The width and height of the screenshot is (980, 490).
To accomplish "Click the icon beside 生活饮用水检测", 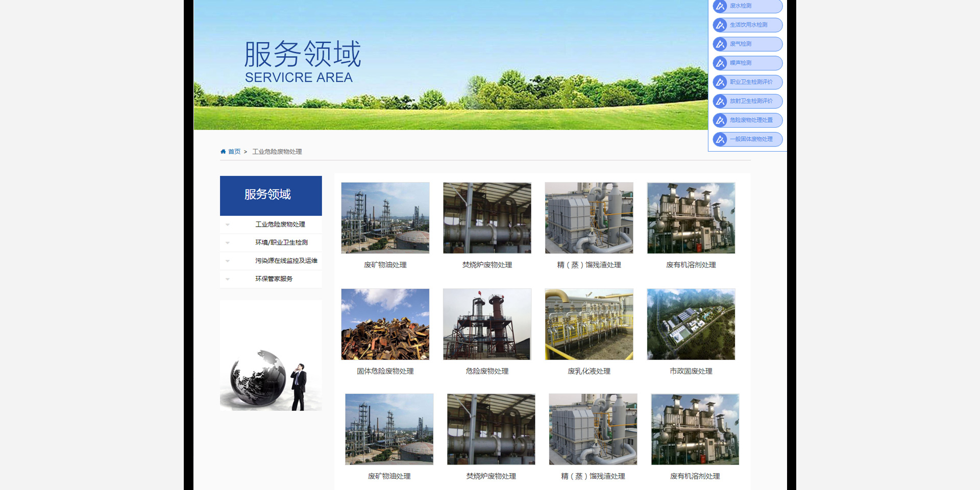I will (x=720, y=25).
